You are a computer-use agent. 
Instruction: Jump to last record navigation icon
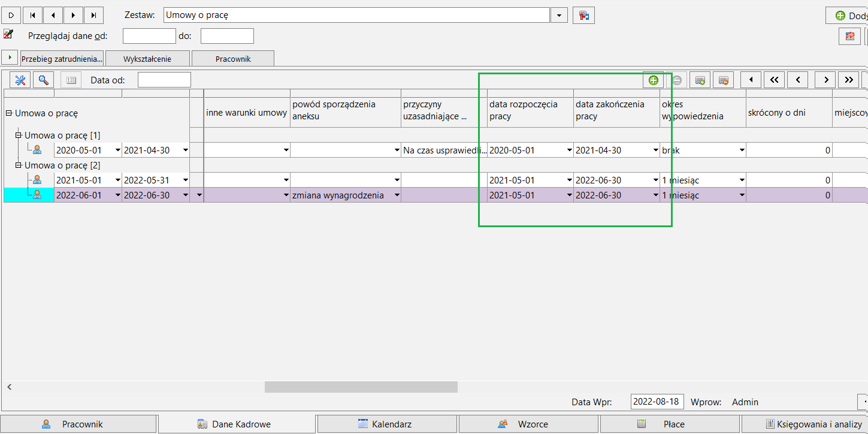click(94, 15)
